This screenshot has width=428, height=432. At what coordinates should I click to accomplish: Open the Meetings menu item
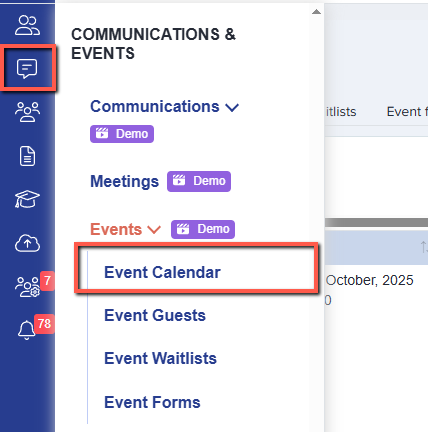[x=125, y=182]
